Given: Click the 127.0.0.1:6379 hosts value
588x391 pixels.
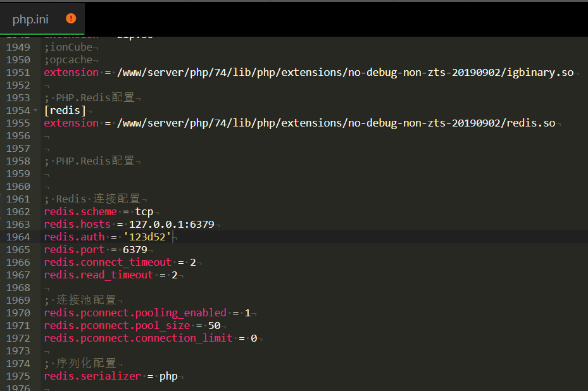Looking at the screenshot, I should coord(172,224).
